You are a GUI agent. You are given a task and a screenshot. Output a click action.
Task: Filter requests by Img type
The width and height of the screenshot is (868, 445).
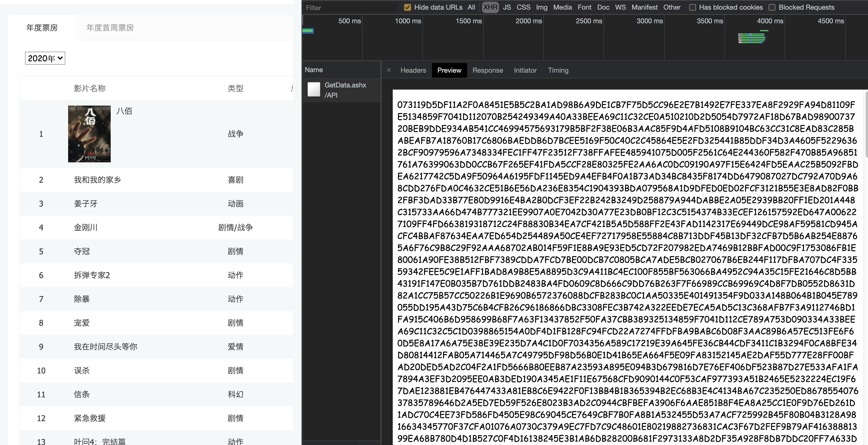click(542, 7)
